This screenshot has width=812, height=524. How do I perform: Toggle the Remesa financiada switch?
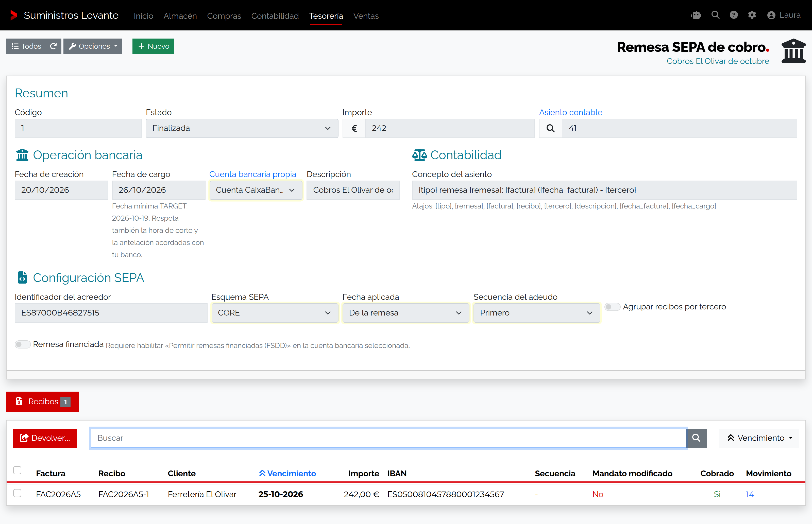pyautogui.click(x=23, y=344)
